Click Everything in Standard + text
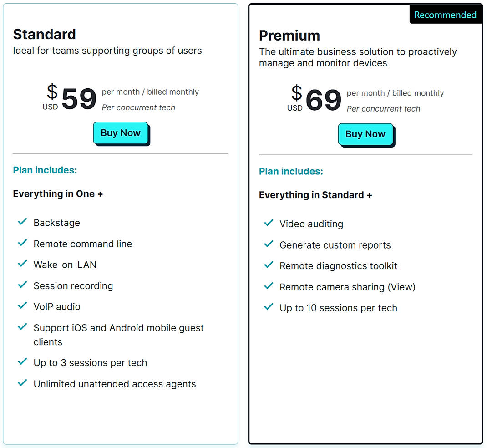This screenshot has width=487, height=448. pyautogui.click(x=315, y=194)
